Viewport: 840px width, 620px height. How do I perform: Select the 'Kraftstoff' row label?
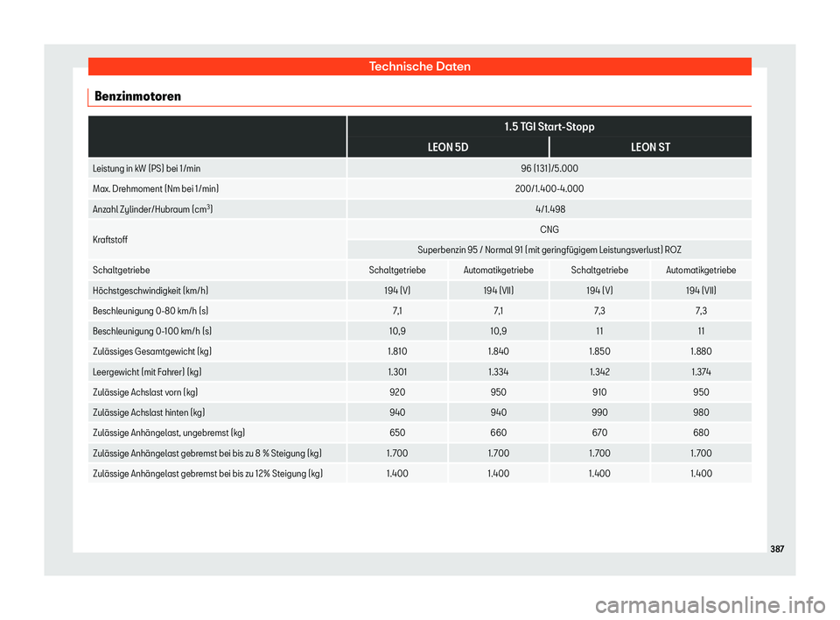point(110,240)
